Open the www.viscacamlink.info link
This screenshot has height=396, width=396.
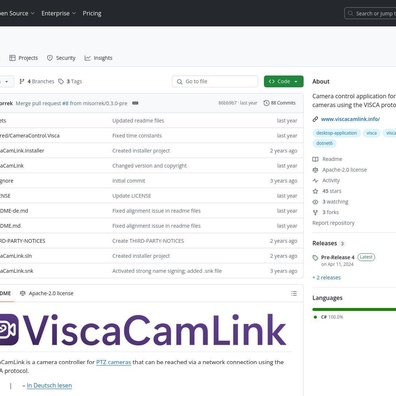tap(350, 119)
